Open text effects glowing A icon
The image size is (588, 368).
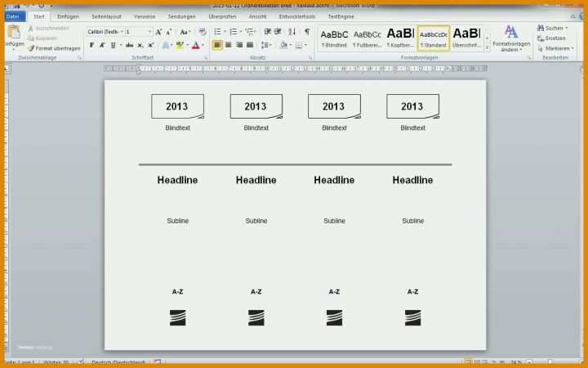pyautogui.click(x=165, y=46)
